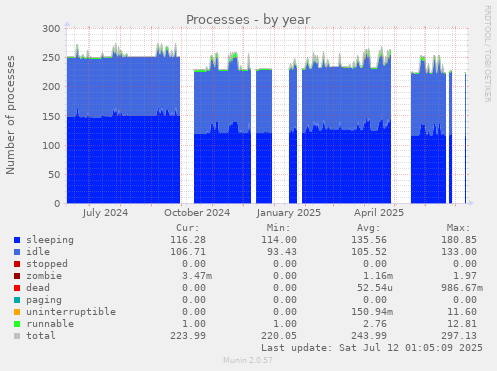Screen dimensions: 497x371
Task: Click idle minimum value 93.43
Action: pos(282,252)
